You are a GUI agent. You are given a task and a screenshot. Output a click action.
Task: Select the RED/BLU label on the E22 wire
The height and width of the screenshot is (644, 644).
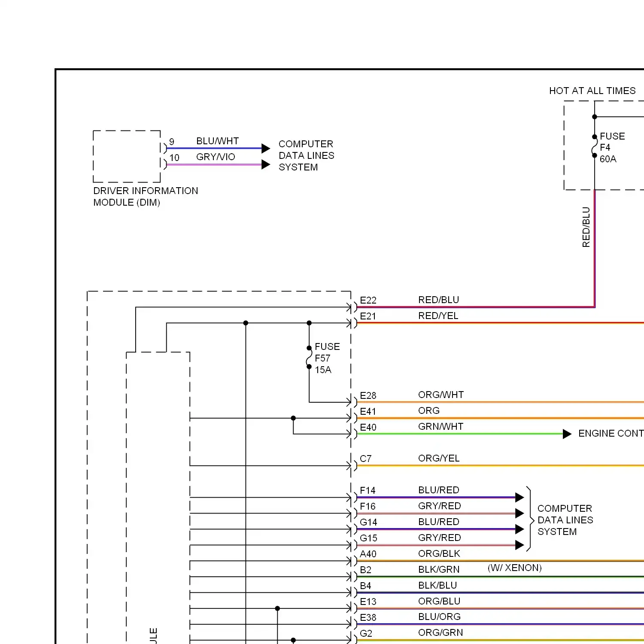[x=438, y=300]
